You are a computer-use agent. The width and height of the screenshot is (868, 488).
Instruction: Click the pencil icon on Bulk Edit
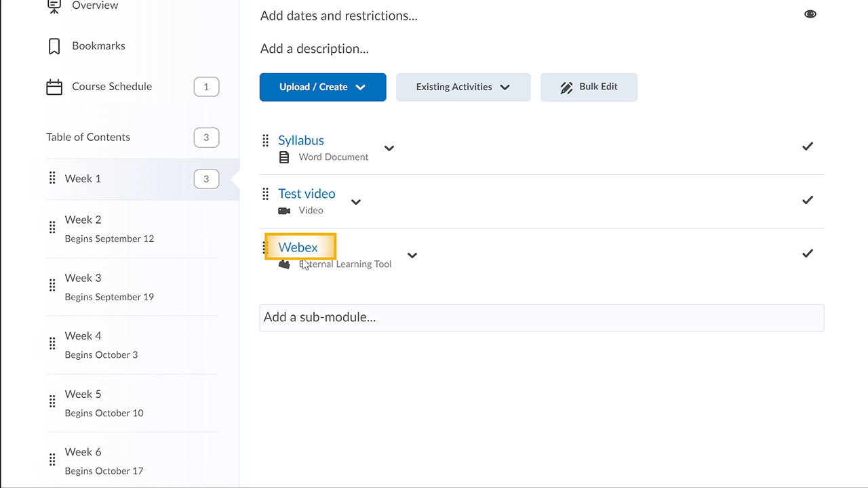567,87
